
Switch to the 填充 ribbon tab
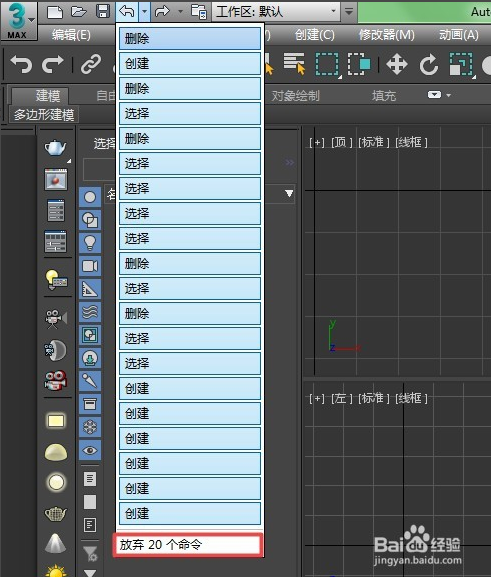coord(384,96)
